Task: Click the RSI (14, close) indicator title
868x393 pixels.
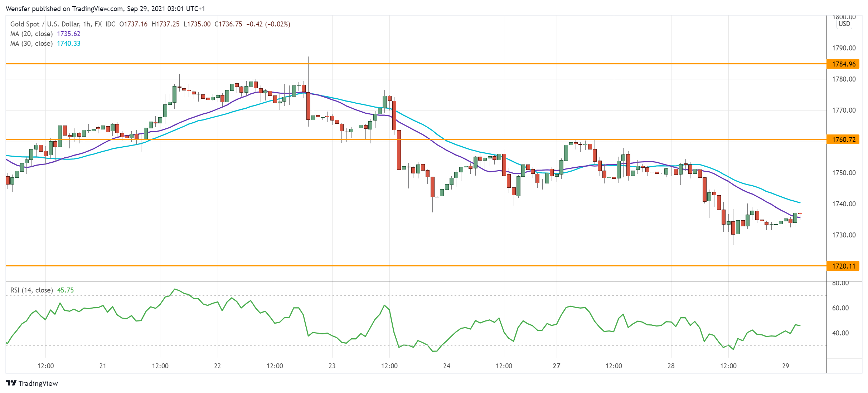Action: pyautogui.click(x=31, y=290)
